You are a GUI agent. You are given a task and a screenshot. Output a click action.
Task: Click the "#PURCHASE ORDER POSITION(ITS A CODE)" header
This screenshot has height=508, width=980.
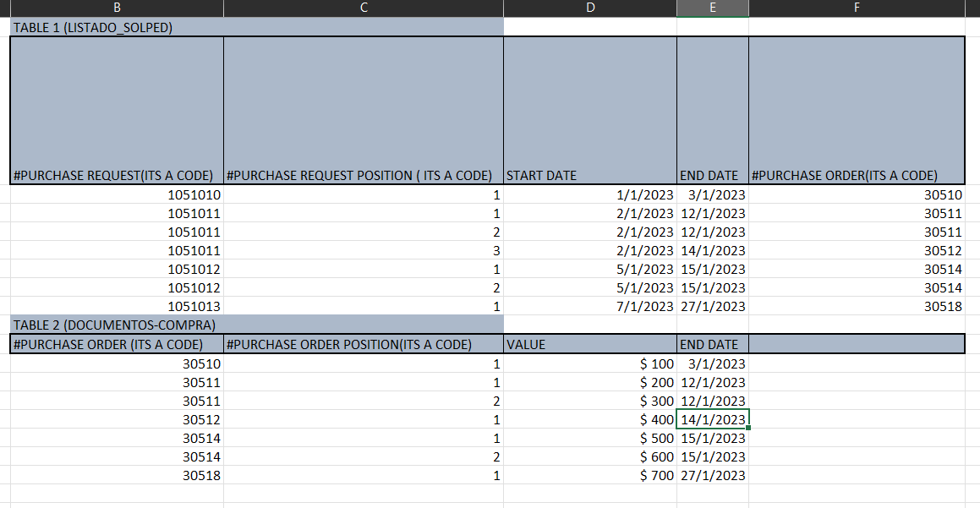(x=363, y=344)
